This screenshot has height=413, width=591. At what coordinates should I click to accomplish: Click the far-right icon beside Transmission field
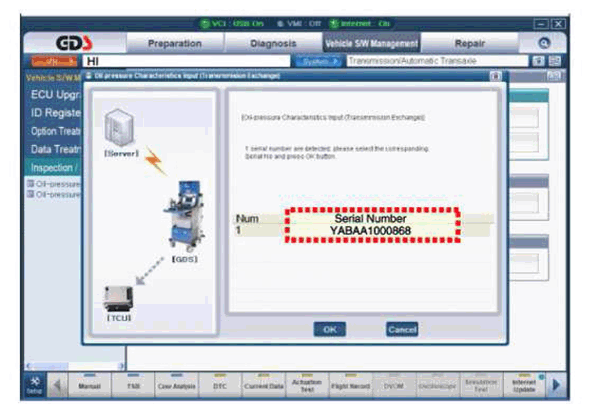coord(554,61)
